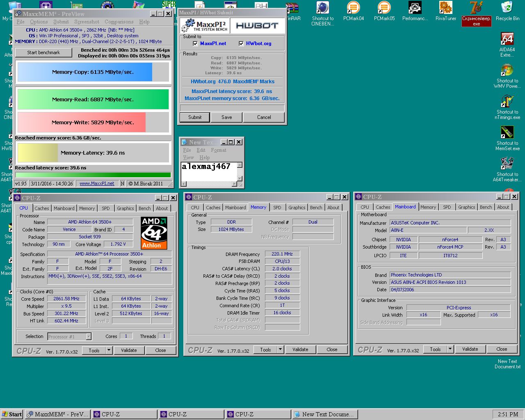Switch to MaxxMEM² PreView taskbar button
Image resolution: width=525 pixels, height=420 pixels.
point(58,414)
